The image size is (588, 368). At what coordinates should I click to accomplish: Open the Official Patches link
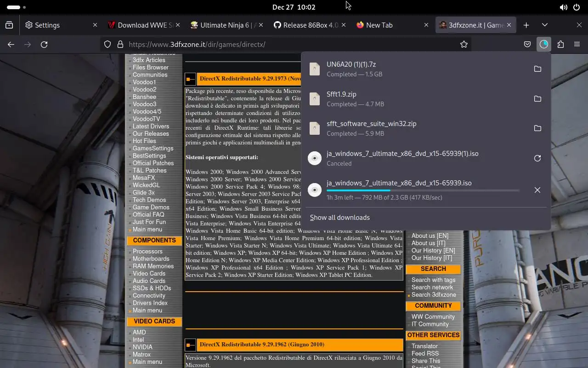coord(153,163)
